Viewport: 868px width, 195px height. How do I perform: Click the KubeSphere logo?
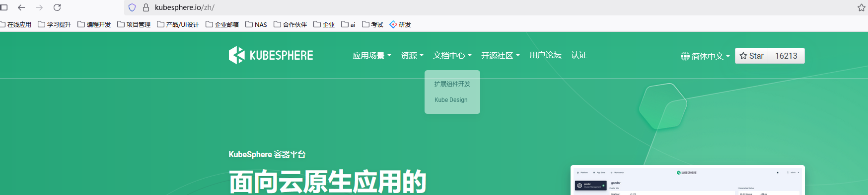[271, 55]
